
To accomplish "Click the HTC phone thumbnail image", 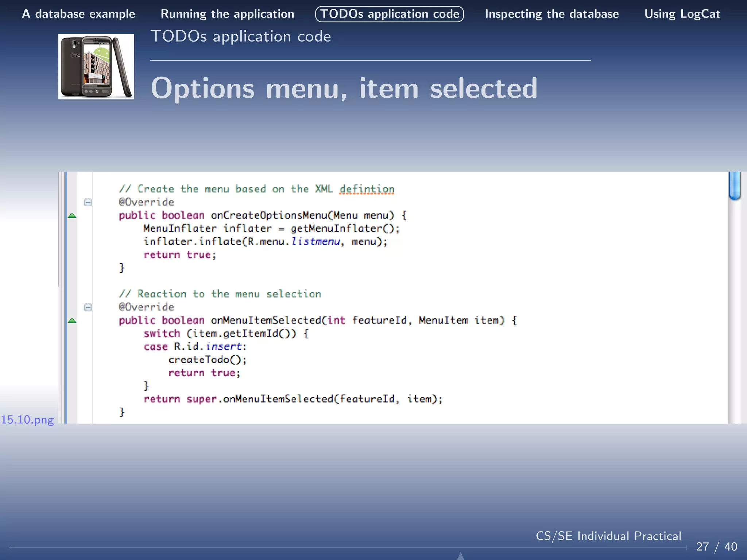I will pyautogui.click(x=96, y=67).
